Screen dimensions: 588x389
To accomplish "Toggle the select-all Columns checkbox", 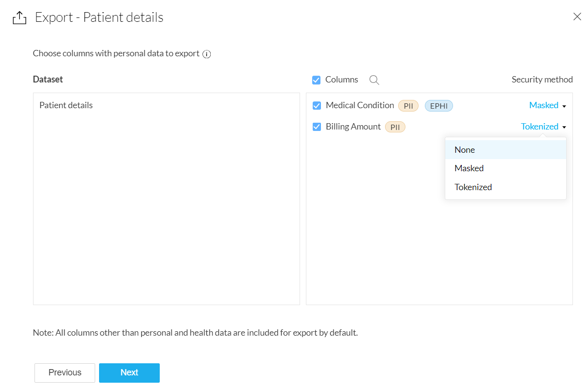I will [317, 80].
